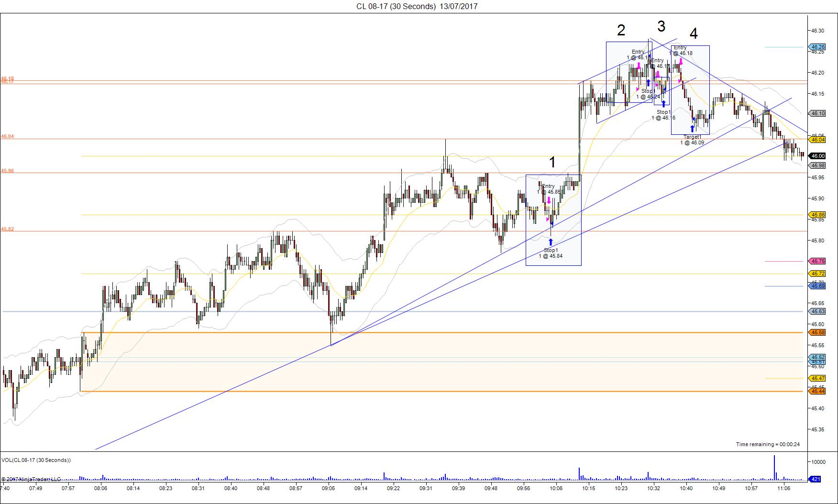Click the VOL(CL 08-17 (30 Seconds)) indicator label
Image resolution: width=838 pixels, height=504 pixels.
click(x=36, y=460)
